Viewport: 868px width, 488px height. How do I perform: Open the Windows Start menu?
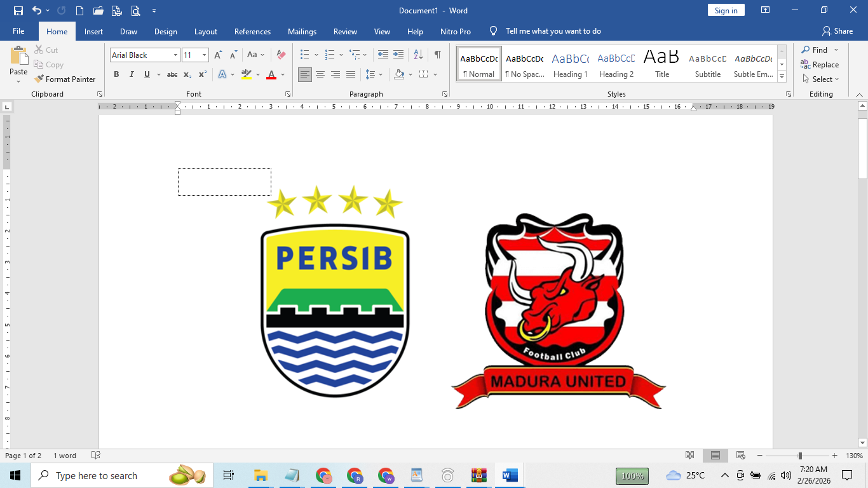(15, 475)
